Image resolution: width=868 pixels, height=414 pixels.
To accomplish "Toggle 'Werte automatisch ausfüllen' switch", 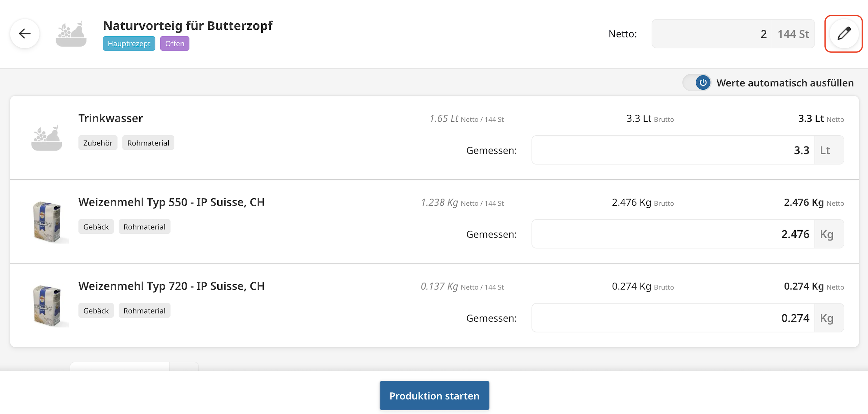I will coord(697,83).
